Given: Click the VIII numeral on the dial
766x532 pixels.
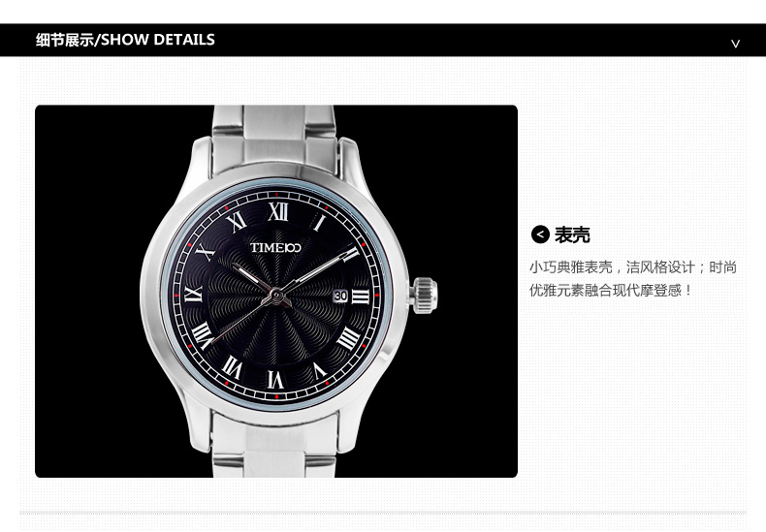Looking at the screenshot, I should 202,337.
